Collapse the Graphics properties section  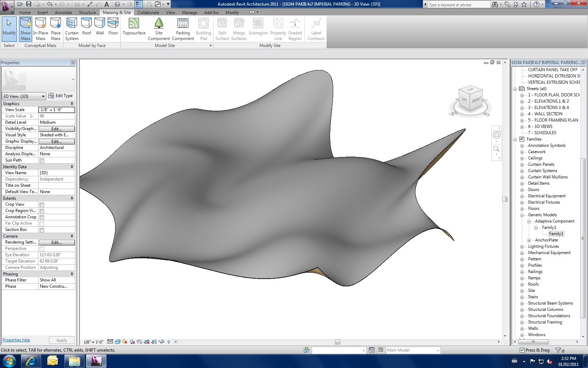(72, 104)
